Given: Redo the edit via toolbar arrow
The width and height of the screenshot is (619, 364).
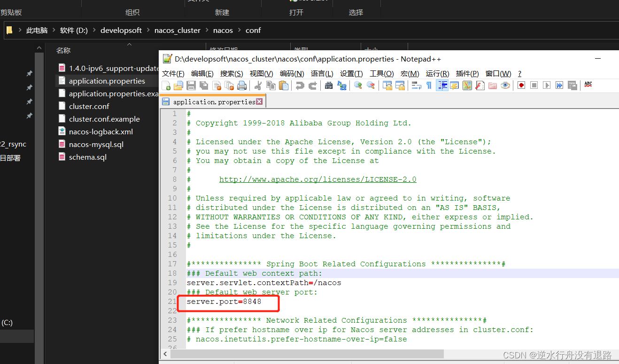Looking at the screenshot, I should [x=312, y=85].
